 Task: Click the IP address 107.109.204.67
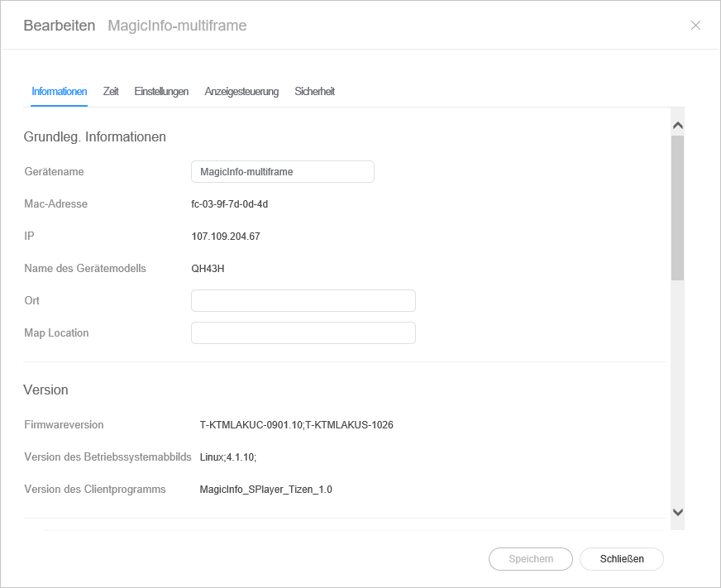pyautogui.click(x=226, y=237)
